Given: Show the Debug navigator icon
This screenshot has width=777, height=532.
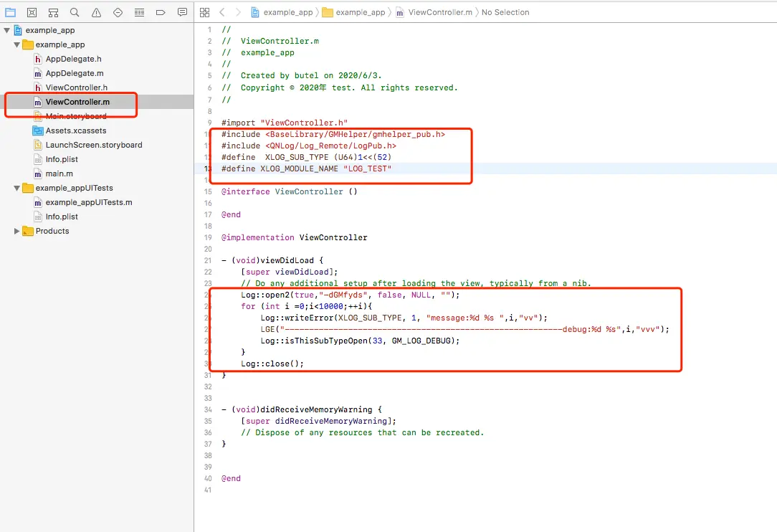Looking at the screenshot, I should point(139,12).
